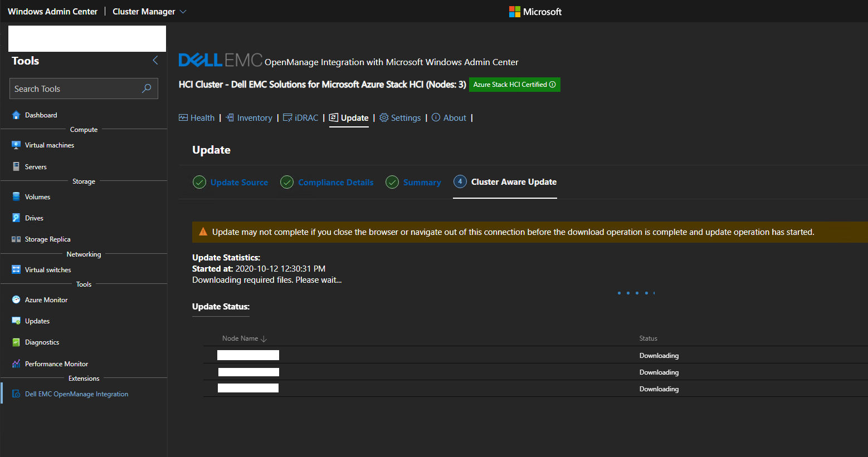Click the step 4 circle icon
The height and width of the screenshot is (457, 868).
(x=460, y=181)
